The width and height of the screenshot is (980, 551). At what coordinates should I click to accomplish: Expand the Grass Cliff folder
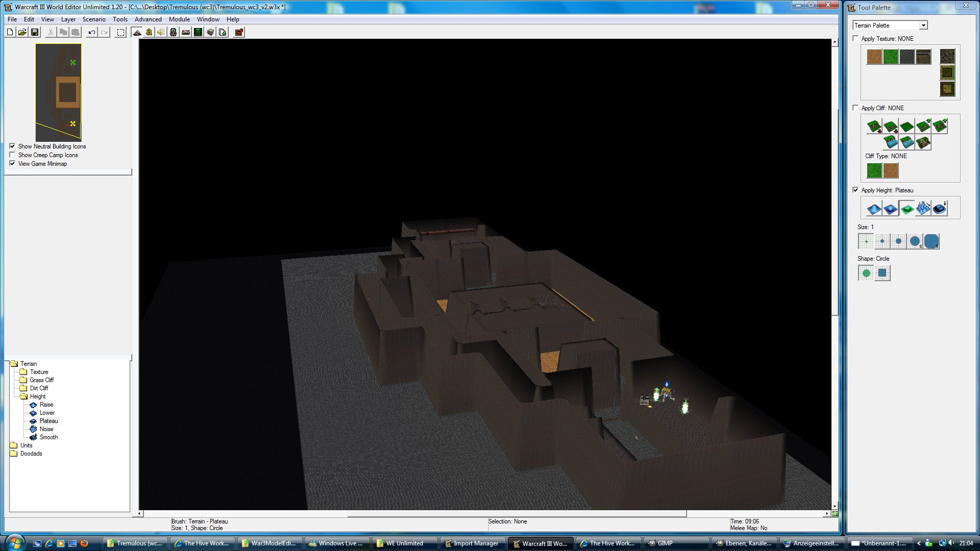[x=23, y=380]
